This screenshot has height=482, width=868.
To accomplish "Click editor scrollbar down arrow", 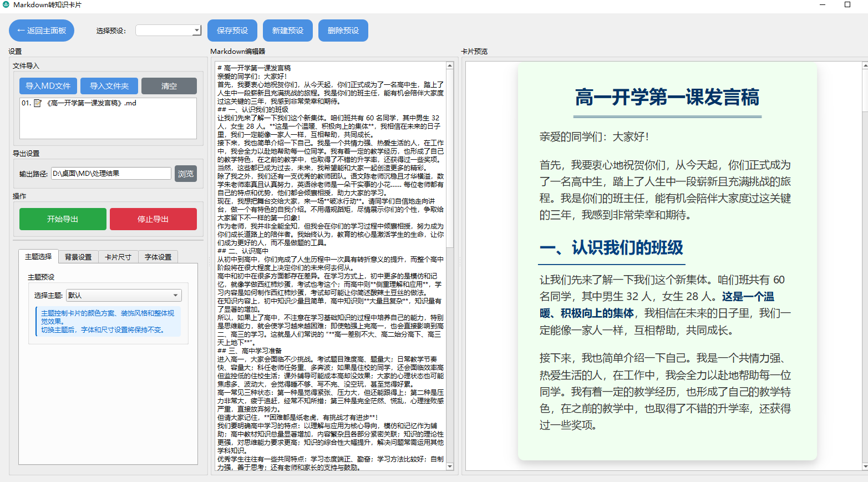I will point(450,466).
